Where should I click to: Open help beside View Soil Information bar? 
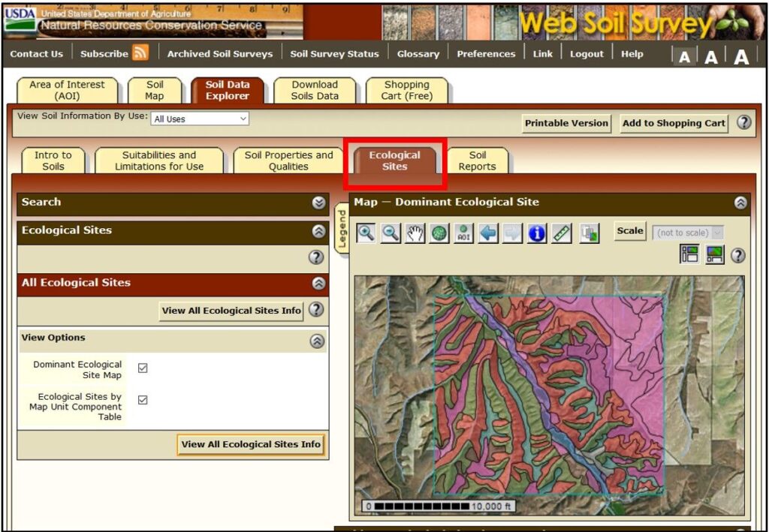(x=744, y=122)
